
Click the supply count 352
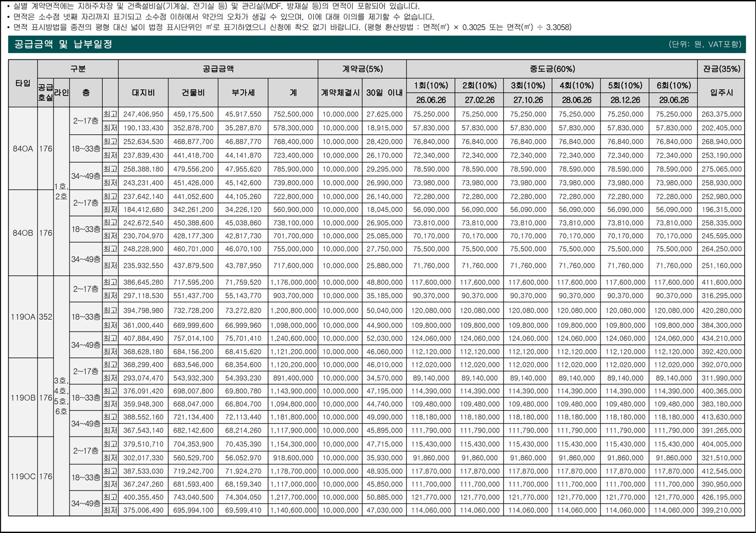click(x=45, y=317)
